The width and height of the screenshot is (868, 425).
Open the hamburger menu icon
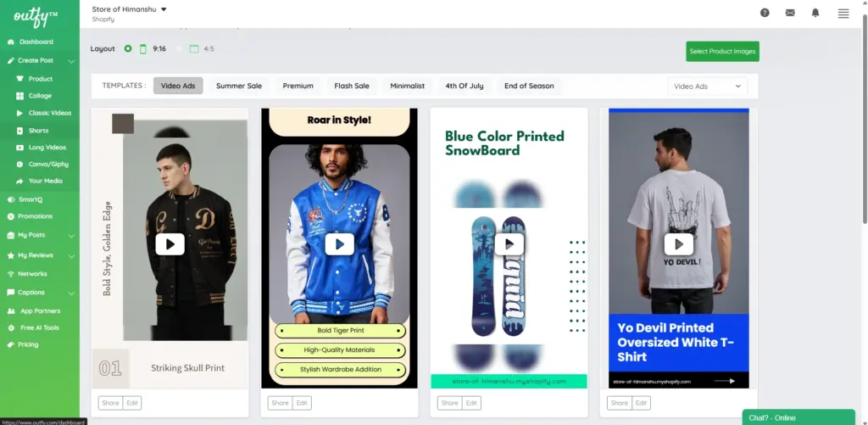[x=843, y=13]
